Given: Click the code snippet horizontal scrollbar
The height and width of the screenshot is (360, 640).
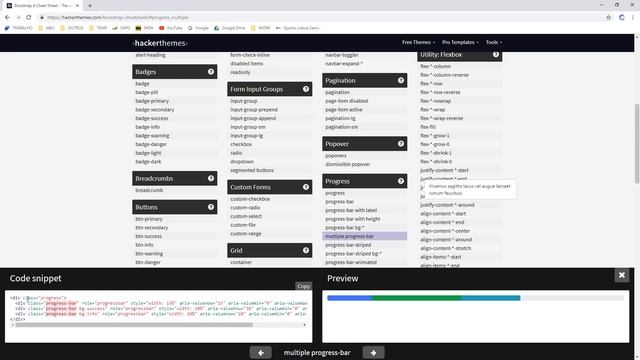Looking at the screenshot, I should (134, 325).
